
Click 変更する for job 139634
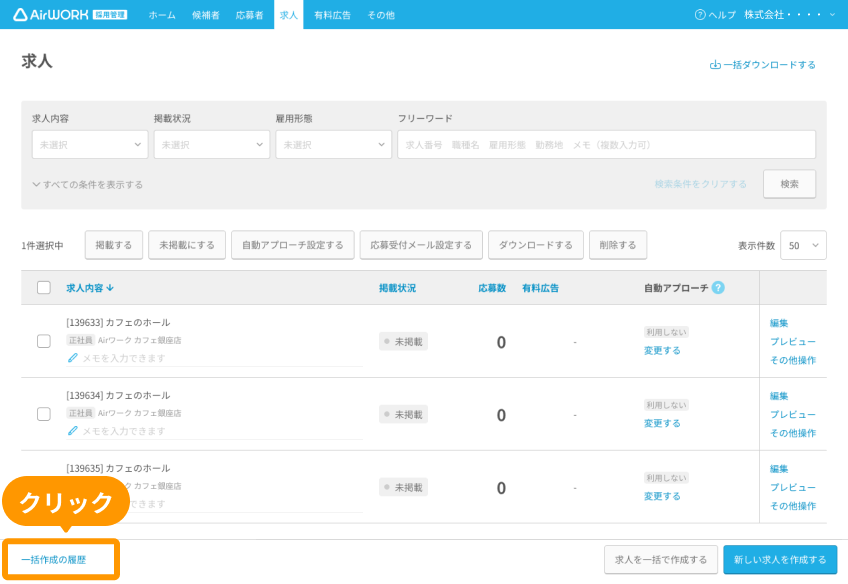tap(662, 423)
